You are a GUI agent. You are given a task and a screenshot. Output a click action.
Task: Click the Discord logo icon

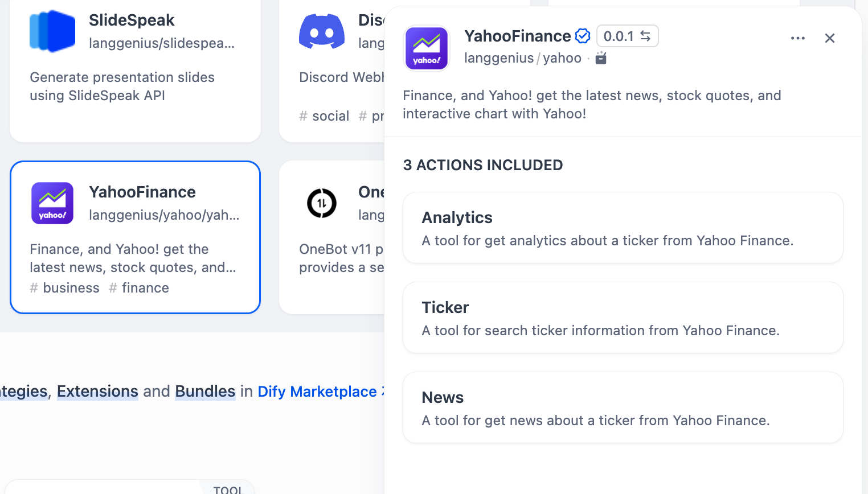(x=322, y=31)
